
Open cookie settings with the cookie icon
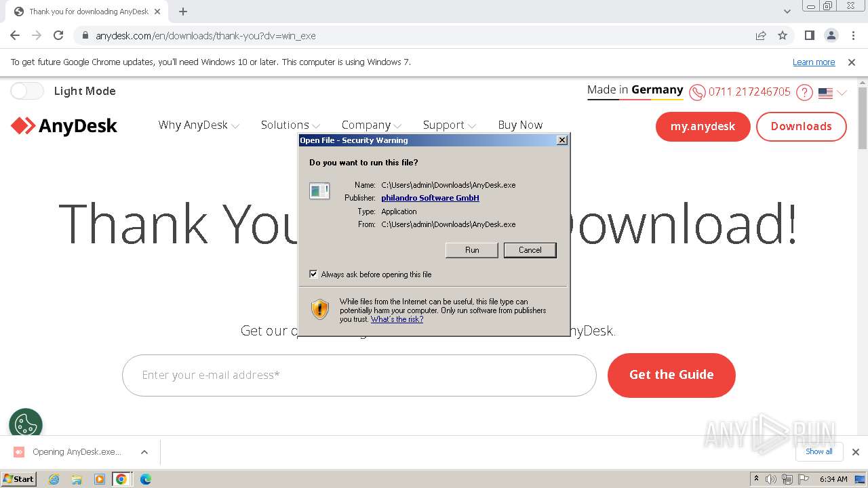(x=26, y=424)
